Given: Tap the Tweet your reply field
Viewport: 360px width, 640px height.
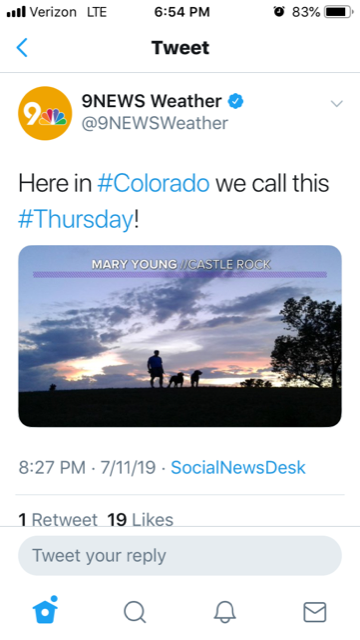Looking at the screenshot, I should [180, 556].
